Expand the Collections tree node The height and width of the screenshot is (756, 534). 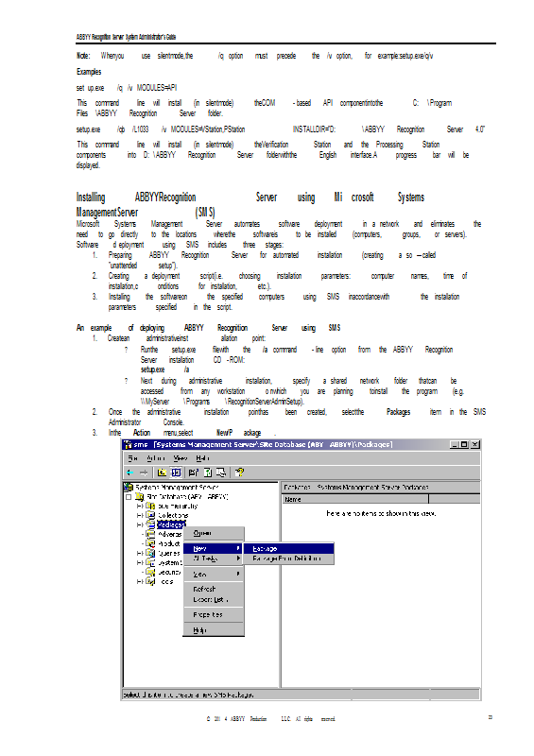[x=140, y=515]
